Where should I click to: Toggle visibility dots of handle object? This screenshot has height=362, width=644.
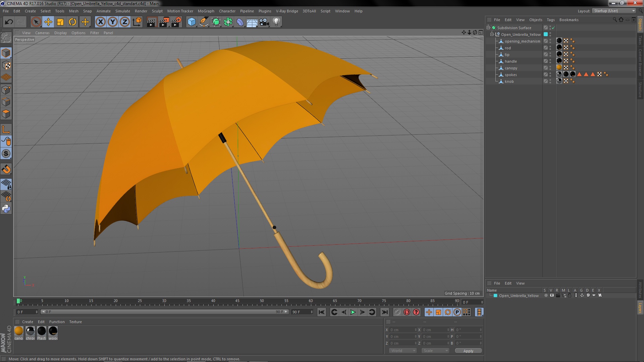coord(550,61)
